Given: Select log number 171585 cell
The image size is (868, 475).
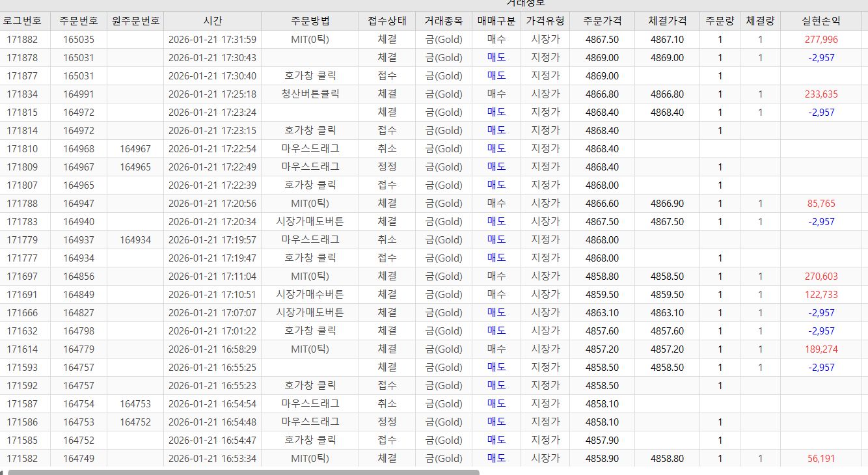Looking at the screenshot, I should tap(22, 441).
